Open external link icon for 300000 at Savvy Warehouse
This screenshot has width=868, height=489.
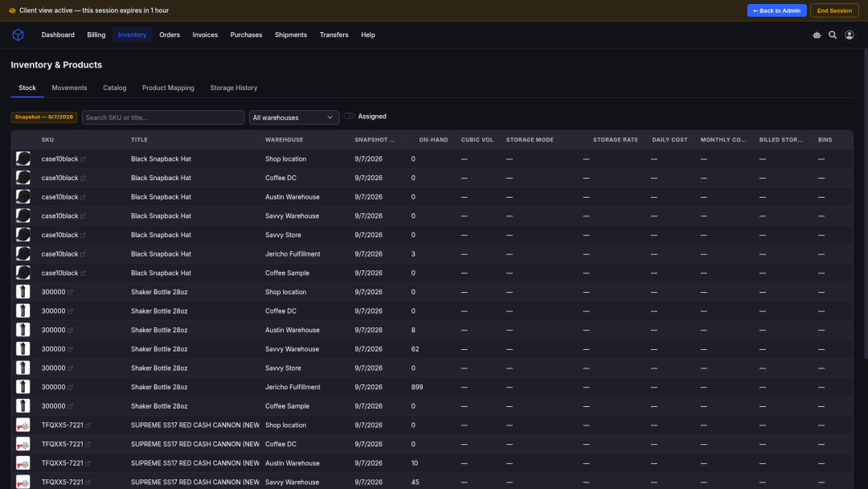[x=70, y=349]
